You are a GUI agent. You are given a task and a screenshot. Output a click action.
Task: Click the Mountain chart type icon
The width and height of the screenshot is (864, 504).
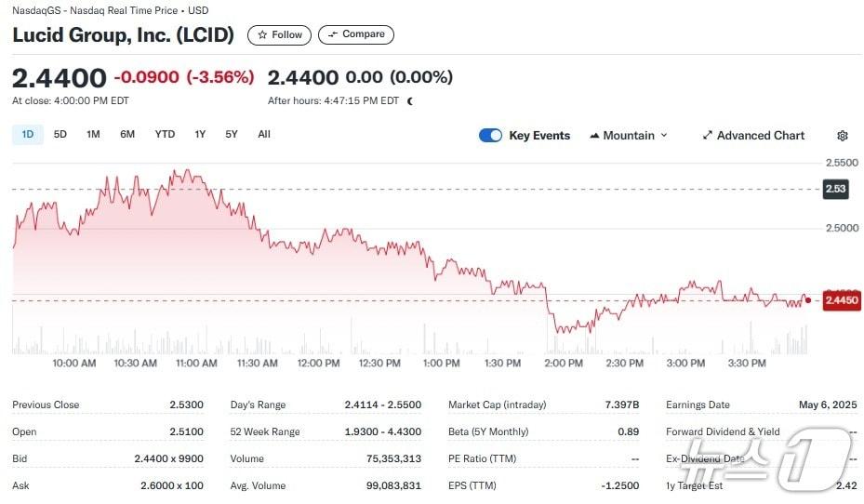(594, 136)
